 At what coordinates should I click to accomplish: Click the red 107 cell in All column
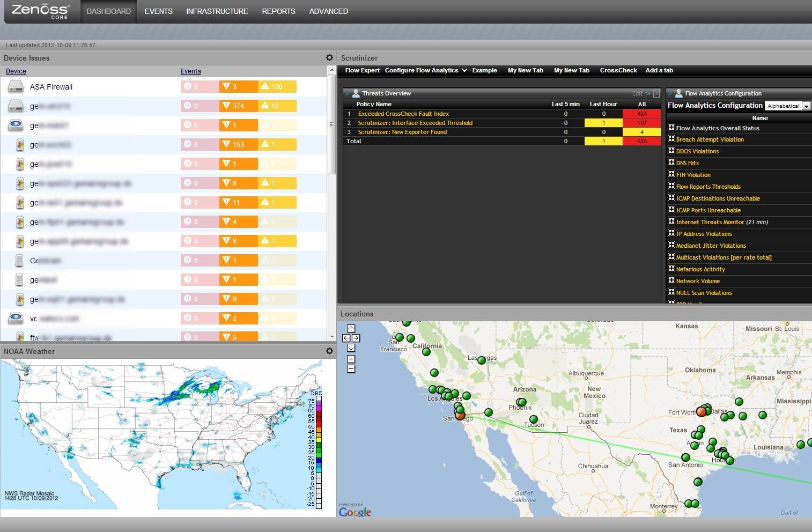(x=642, y=123)
